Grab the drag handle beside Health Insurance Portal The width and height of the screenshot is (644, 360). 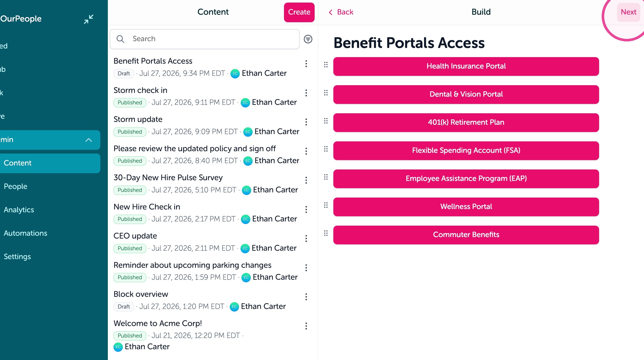[x=326, y=65]
